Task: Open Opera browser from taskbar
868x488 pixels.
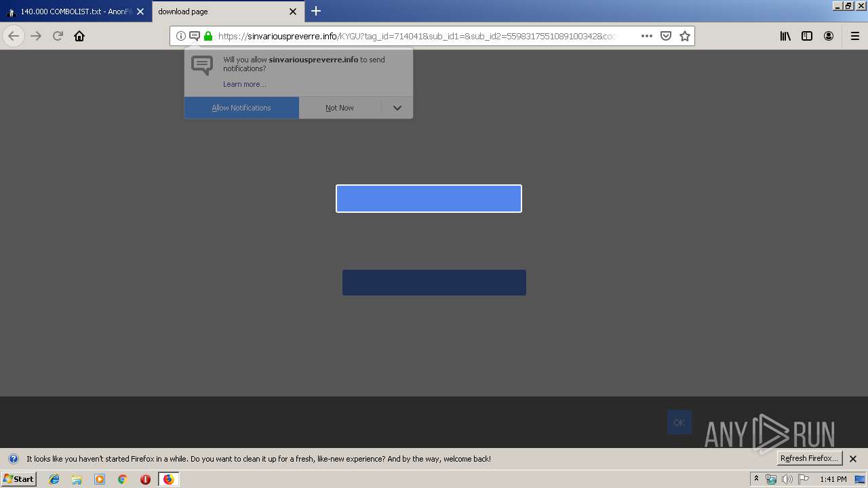Action: click(145, 479)
